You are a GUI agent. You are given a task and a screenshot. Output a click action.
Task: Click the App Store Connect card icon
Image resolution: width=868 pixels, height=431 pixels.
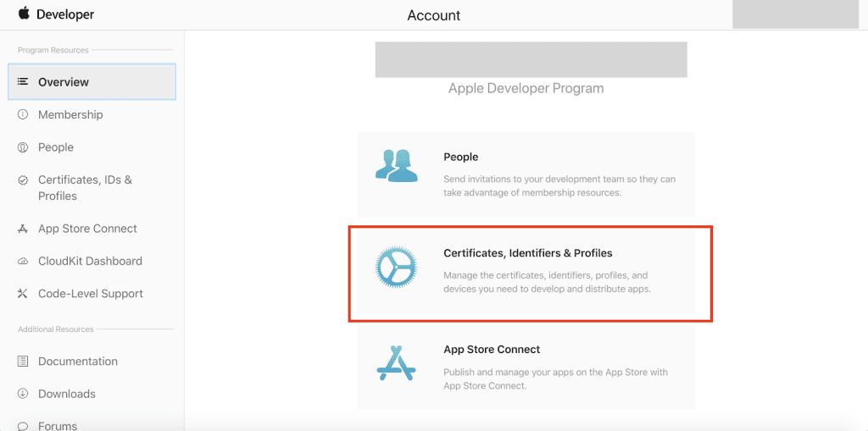coord(397,362)
